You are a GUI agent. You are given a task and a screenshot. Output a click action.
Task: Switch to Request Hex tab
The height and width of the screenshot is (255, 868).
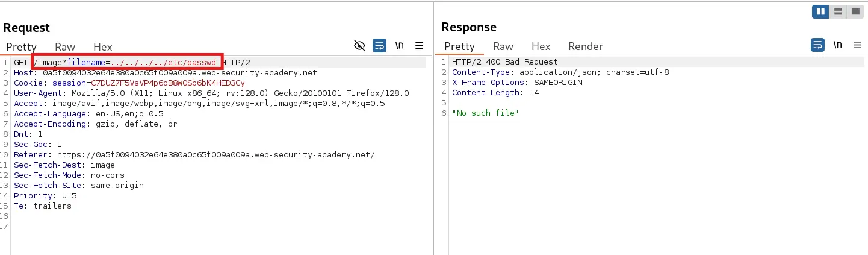click(x=103, y=46)
